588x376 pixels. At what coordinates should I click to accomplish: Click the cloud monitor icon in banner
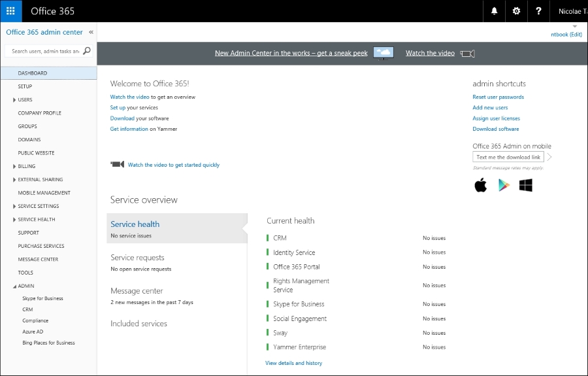click(x=384, y=53)
